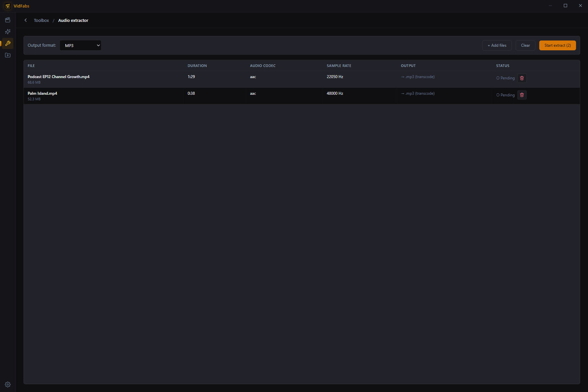Image resolution: width=588 pixels, height=392 pixels.
Task: Click the FILE column header
Action: (x=31, y=66)
